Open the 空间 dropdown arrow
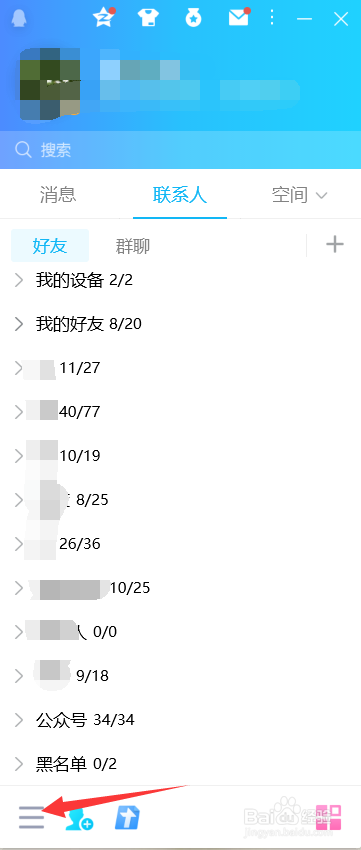The height and width of the screenshot is (850, 361). pos(321,195)
